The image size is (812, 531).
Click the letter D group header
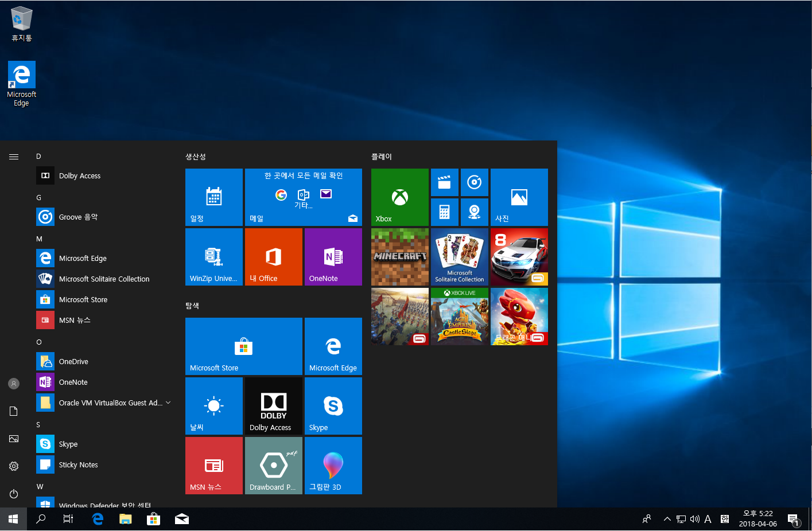tap(38, 157)
